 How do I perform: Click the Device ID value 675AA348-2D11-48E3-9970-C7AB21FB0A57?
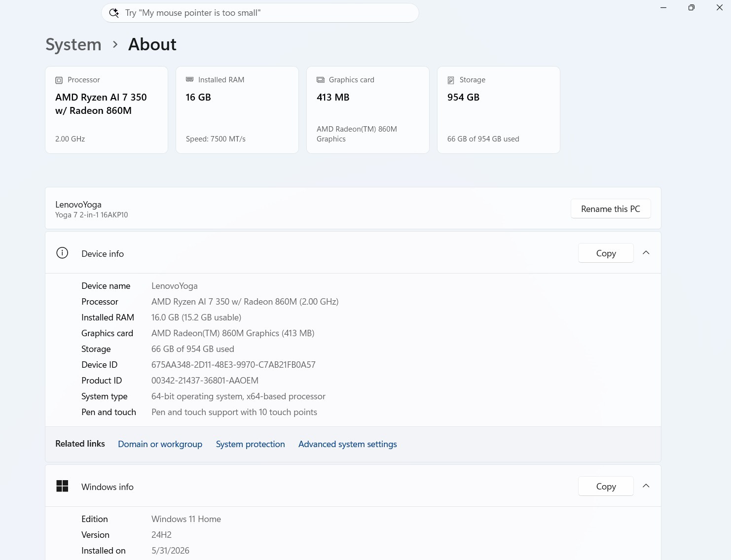233,365
